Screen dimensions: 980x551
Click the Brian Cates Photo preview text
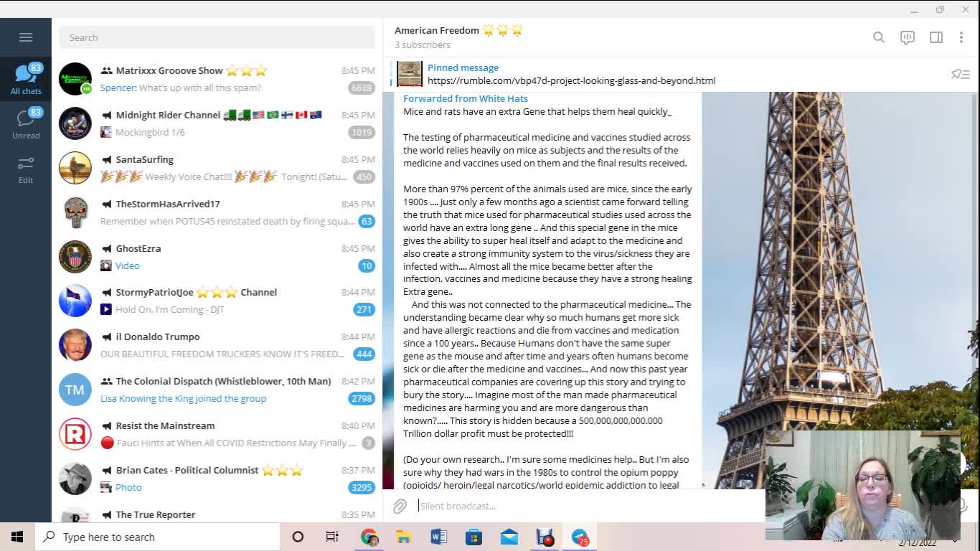pos(128,487)
